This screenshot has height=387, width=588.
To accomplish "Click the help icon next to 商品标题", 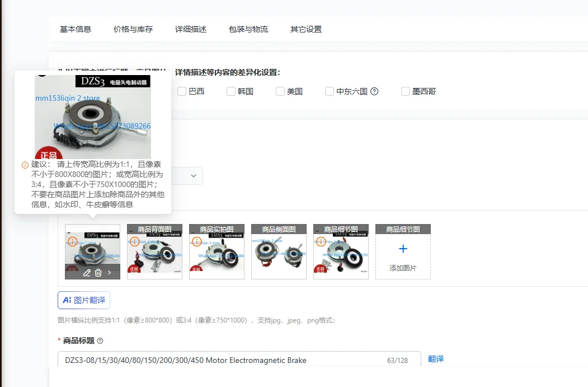I will click(x=100, y=341).
